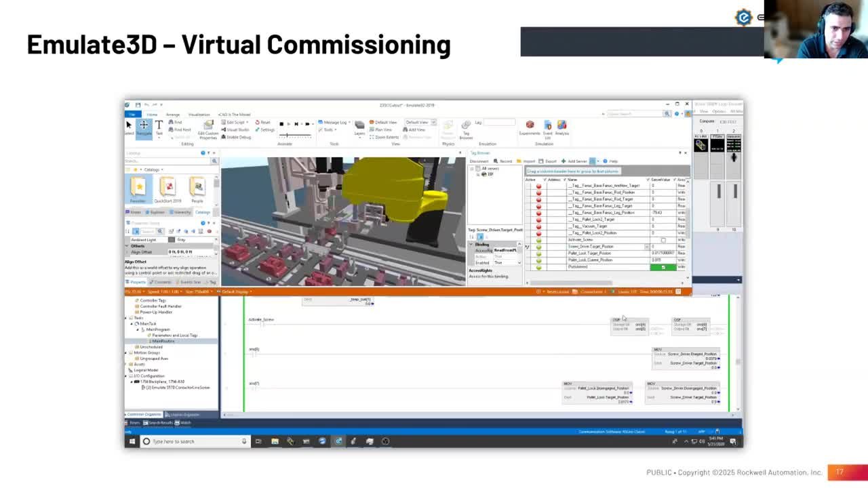Viewport: 868px width, 488px height.
Task: Open the QuickStart 2019 catalog folder
Action: (167, 189)
